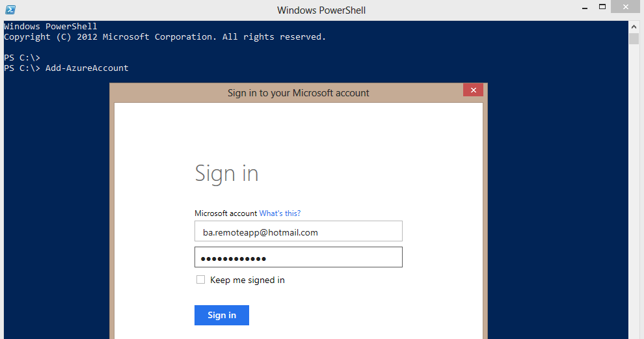The width and height of the screenshot is (644, 339).
Task: Close the Sign in to your Microsoft account dialog
Action: click(x=473, y=90)
